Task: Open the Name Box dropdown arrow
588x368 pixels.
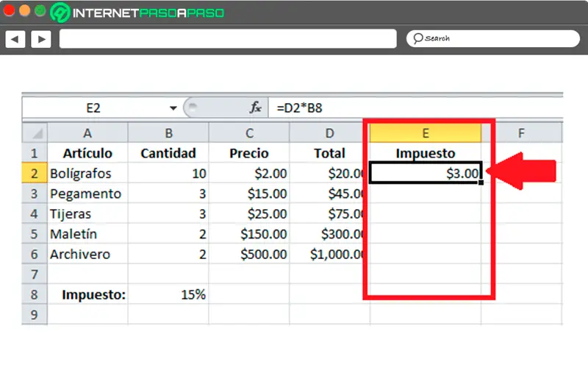Action: point(173,108)
